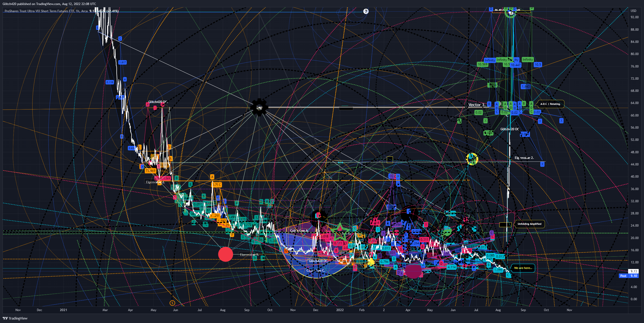The width and height of the screenshot is (644, 323).
Task: Select the 'Cajun Cup C.' label
Action: click(316, 271)
